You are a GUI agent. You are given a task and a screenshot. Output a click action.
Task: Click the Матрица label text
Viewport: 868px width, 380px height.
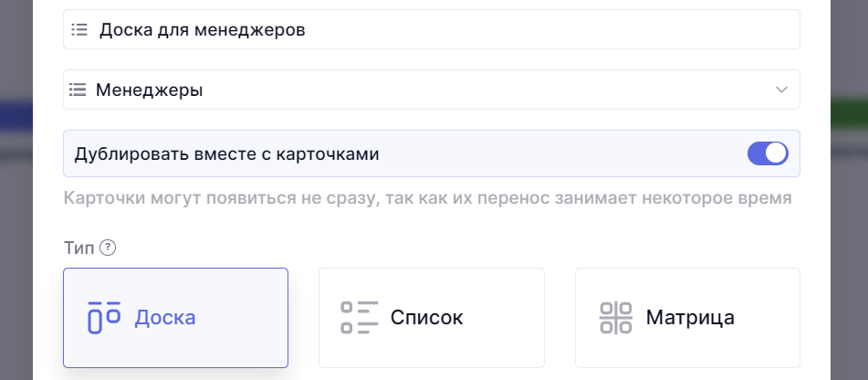point(690,317)
